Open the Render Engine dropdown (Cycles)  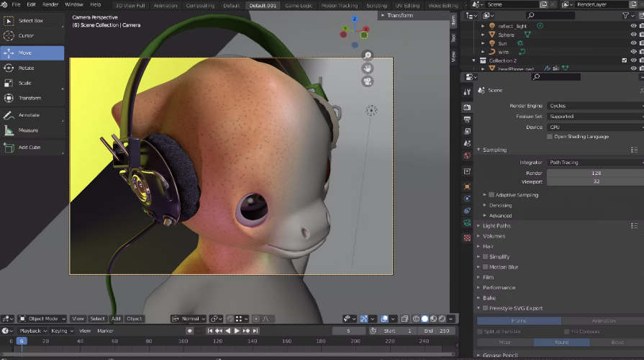click(596, 106)
